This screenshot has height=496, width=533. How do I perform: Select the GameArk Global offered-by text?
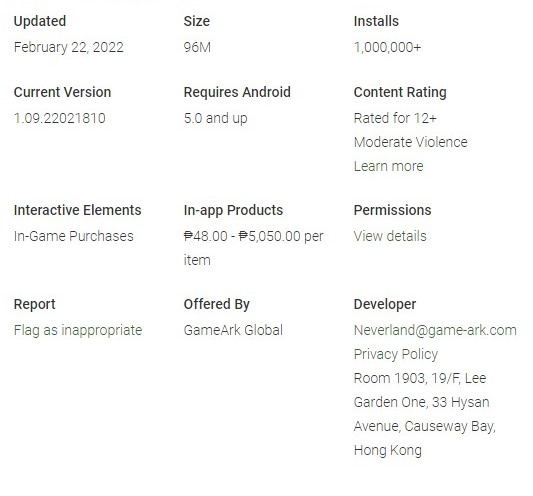[233, 330]
